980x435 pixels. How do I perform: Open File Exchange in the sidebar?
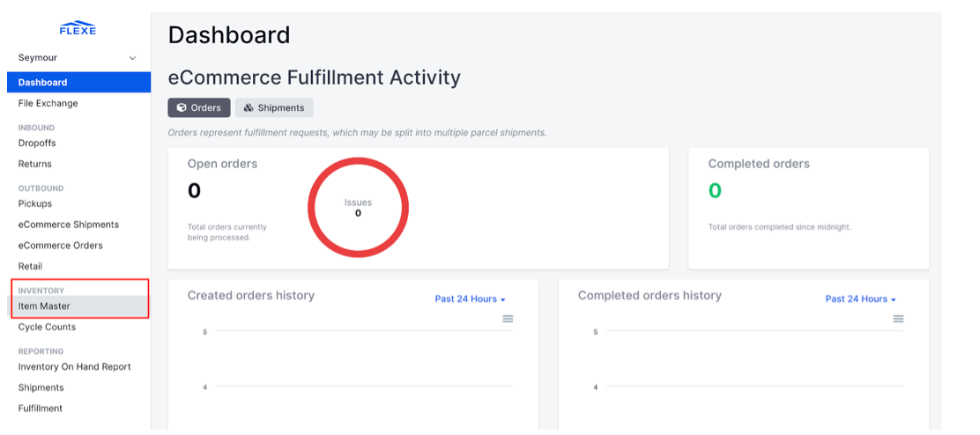pos(48,104)
